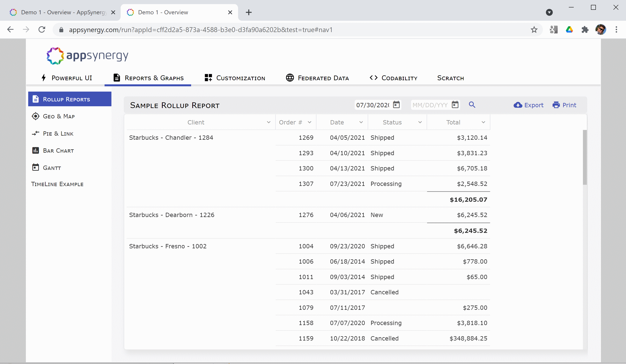View site info via the lock icon
626x364 pixels.
pos(61,30)
